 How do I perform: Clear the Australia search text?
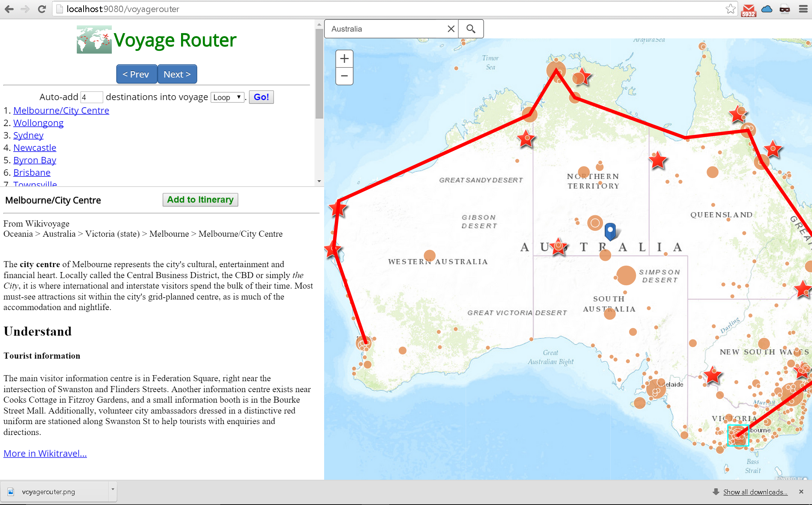pos(451,29)
